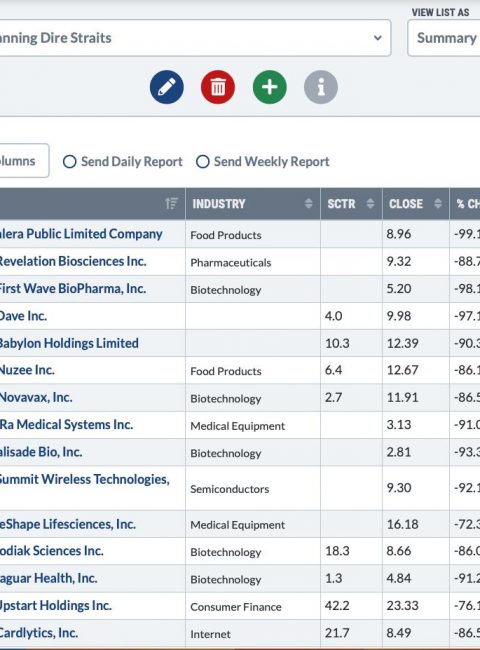Screen dimensions: 480x650
Task: Sort the SCTR column
Action: 370,204
